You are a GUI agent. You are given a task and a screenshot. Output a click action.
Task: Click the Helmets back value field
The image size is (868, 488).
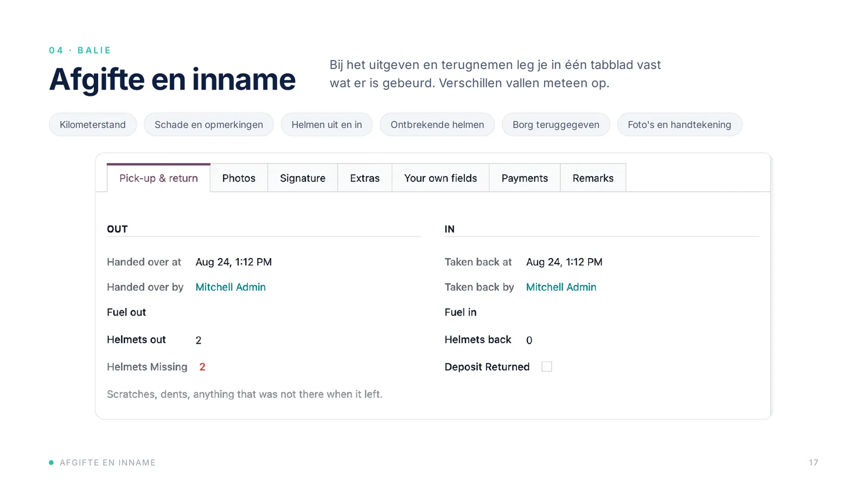tap(529, 340)
